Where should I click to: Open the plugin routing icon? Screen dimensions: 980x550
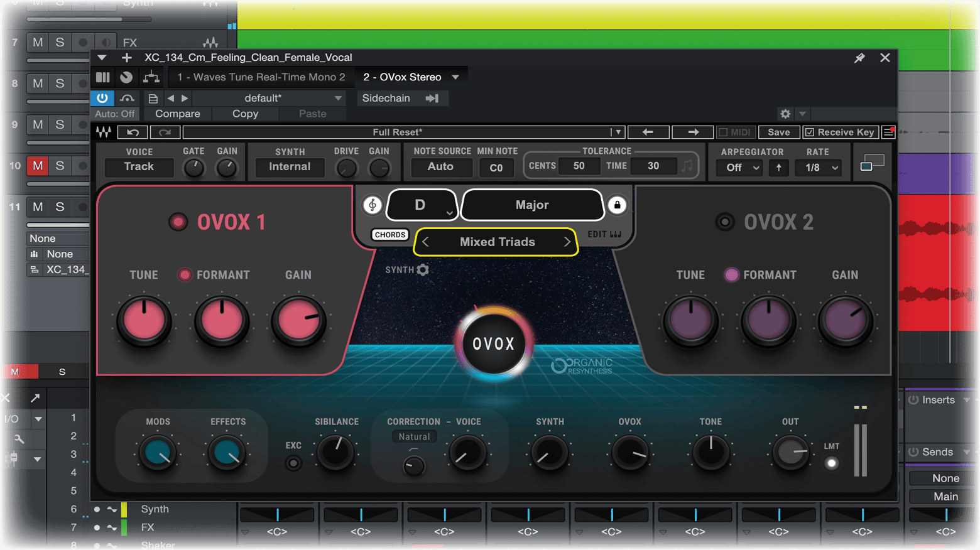pyautogui.click(x=151, y=77)
